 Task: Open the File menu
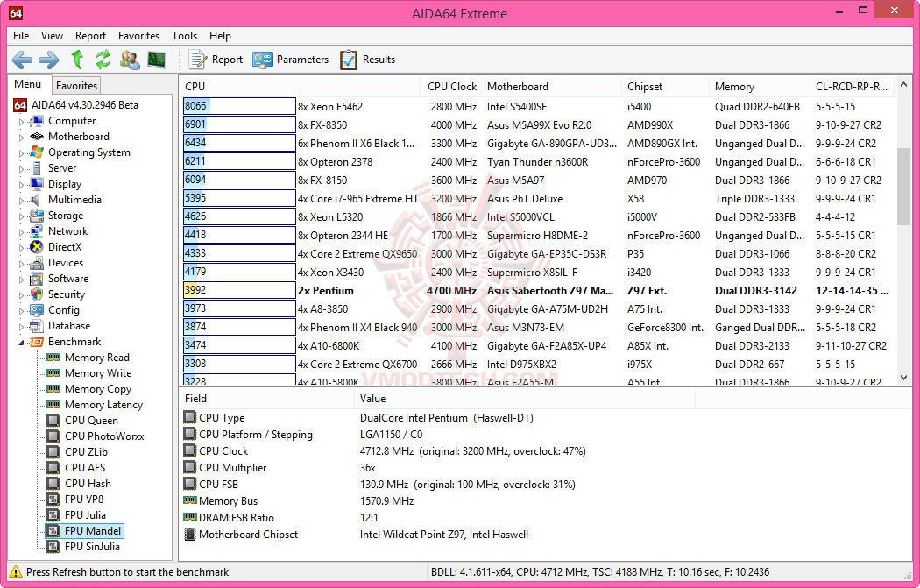[21, 36]
